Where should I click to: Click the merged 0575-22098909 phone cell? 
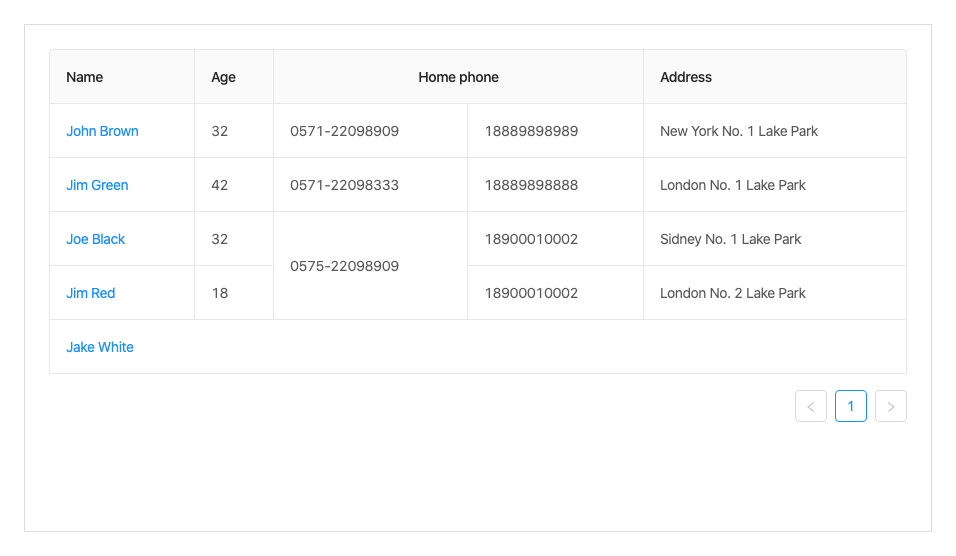coord(345,266)
